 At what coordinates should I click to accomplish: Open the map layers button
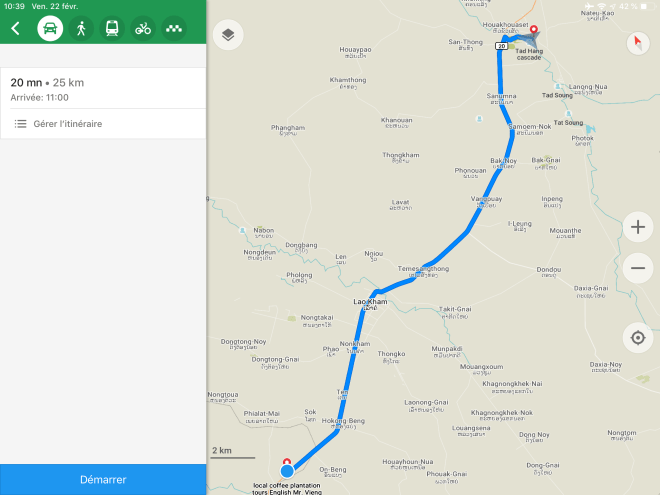pos(228,35)
